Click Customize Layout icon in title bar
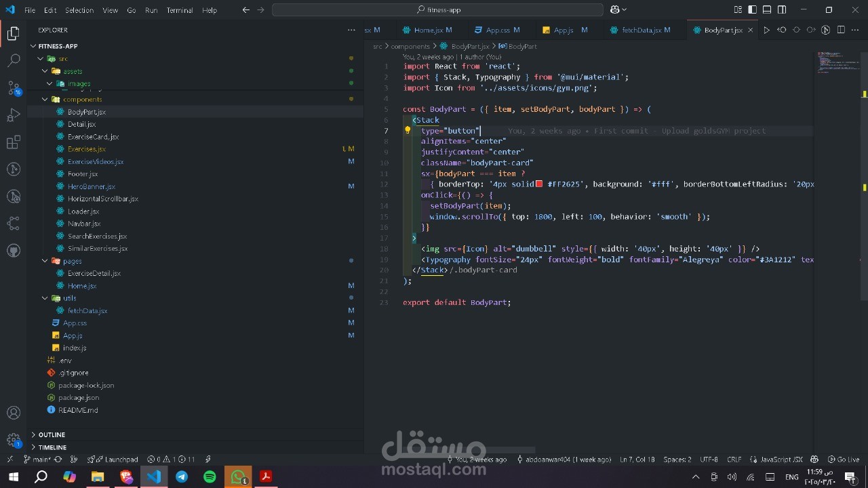868x488 pixels. [738, 10]
